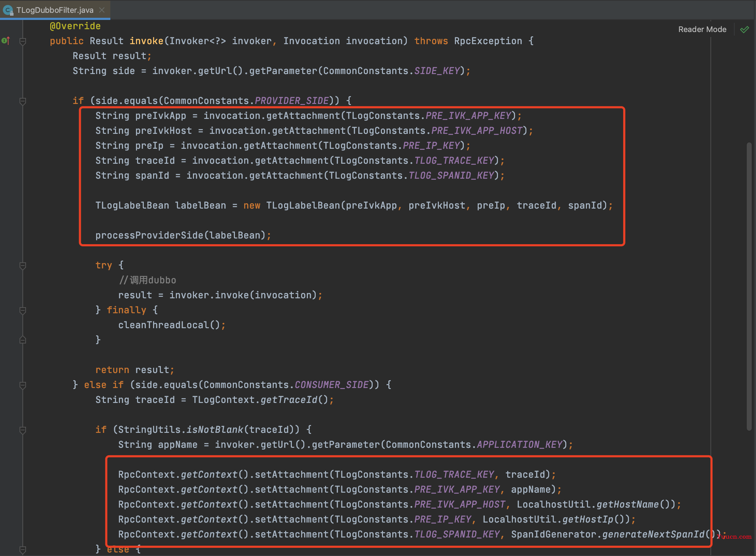The height and width of the screenshot is (556, 756).
Task: Click the cleanThreadLocal() call
Action: pos(169,325)
